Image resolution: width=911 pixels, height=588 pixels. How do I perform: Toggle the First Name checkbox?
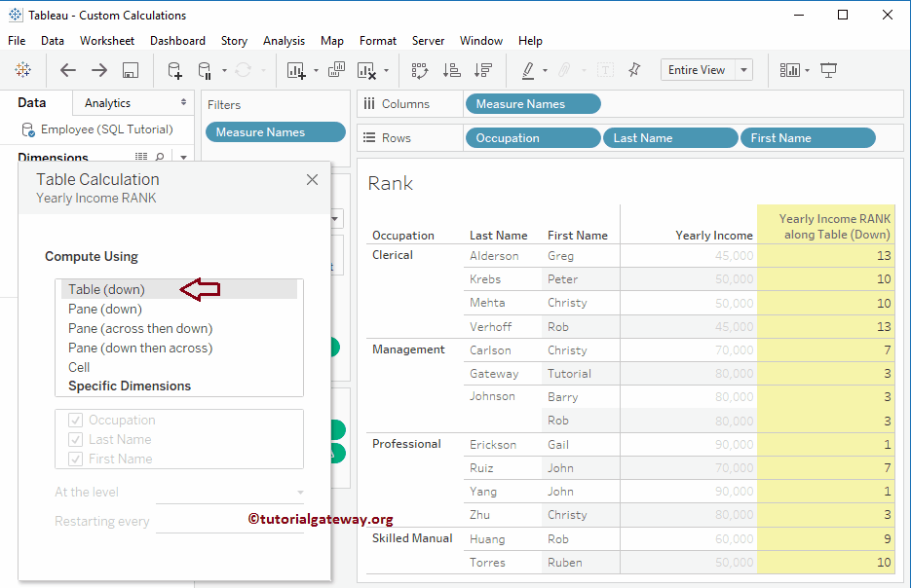pos(75,459)
